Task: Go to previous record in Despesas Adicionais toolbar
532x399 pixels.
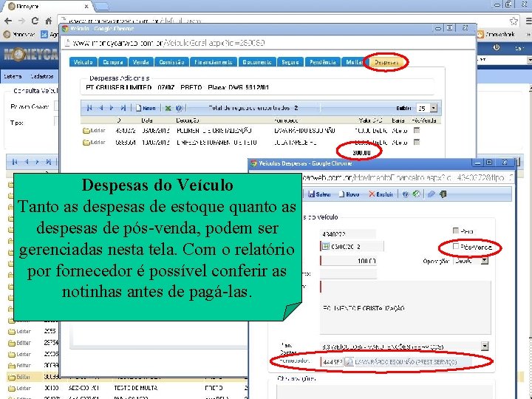Action: (100, 108)
